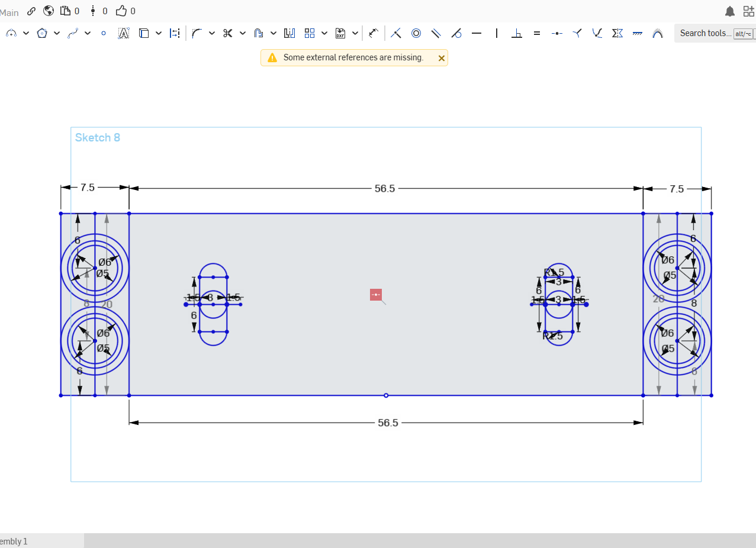756x548 pixels.
Task: Select the offset tool
Action: pos(259,33)
